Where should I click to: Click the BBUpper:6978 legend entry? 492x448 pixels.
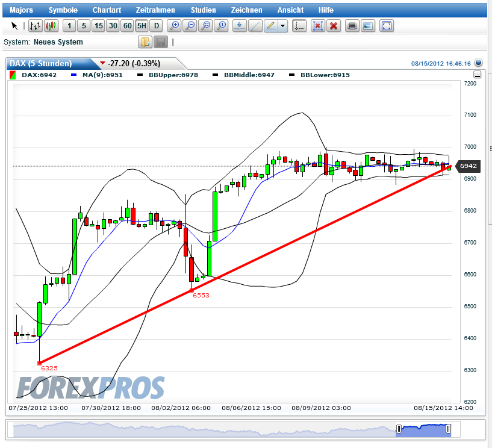point(173,75)
